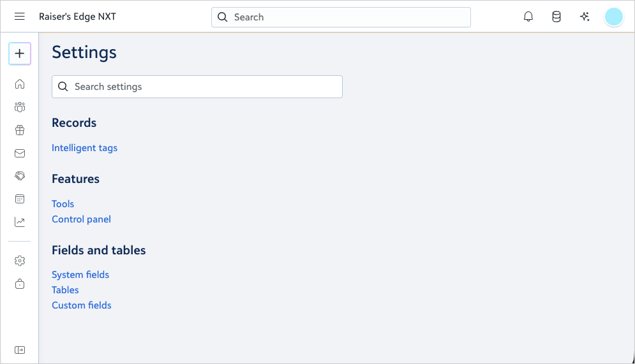Go to Home in sidebar
The height and width of the screenshot is (364, 635).
tap(20, 84)
